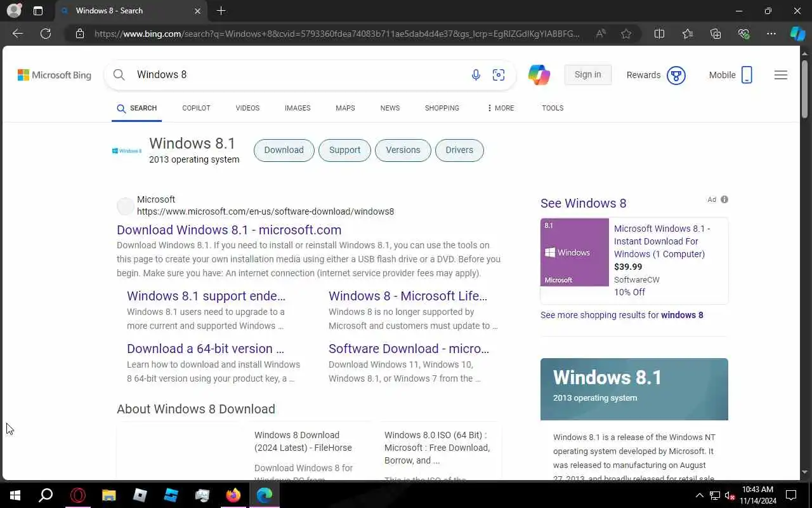Open Download Windows 8.1 - microsoft.com link

tap(229, 230)
